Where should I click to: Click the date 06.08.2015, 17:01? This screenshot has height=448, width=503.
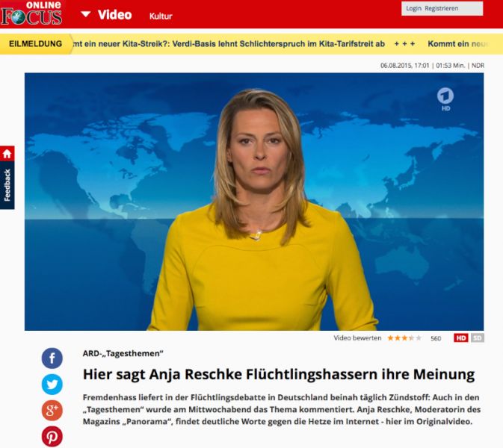[x=404, y=66]
